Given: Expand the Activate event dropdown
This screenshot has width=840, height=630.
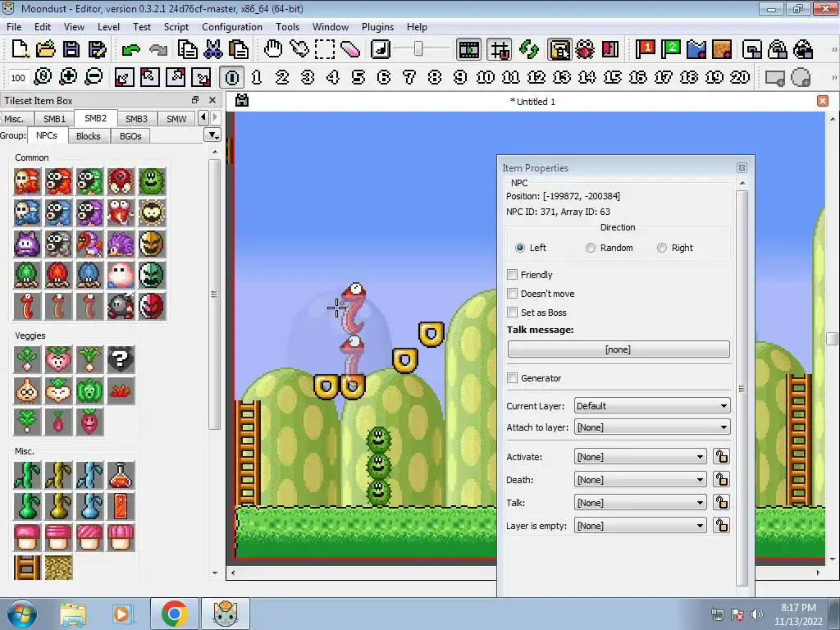Looking at the screenshot, I should pos(640,456).
